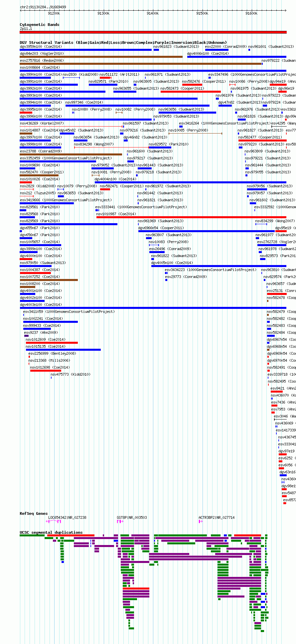The height and width of the screenshot is (644, 296).
Task: Click variant esv9237 (Ahn2009) label
Action: pos(41,332)
